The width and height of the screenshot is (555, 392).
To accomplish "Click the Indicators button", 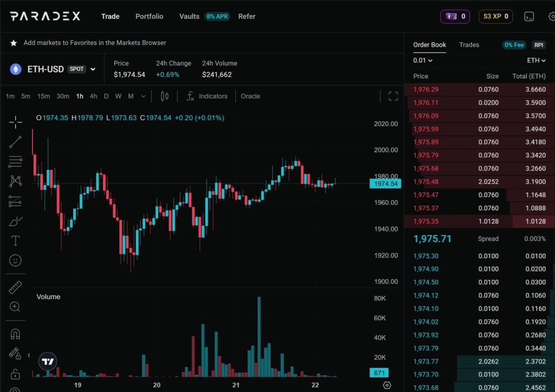I will point(212,96).
